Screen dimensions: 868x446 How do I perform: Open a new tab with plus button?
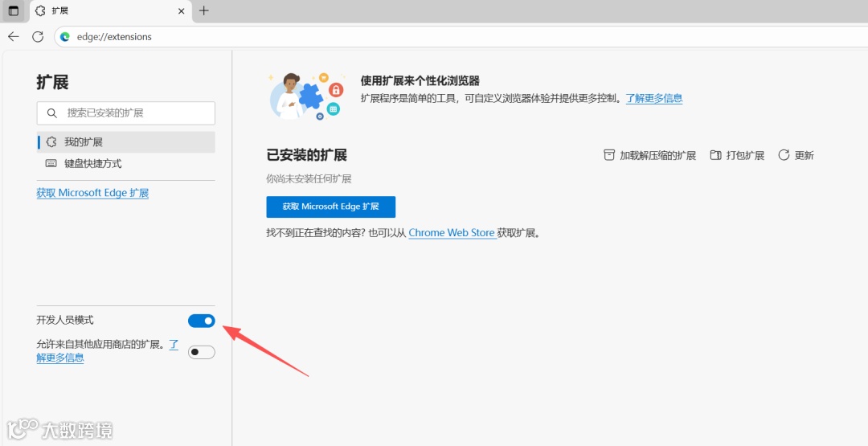[x=203, y=10]
